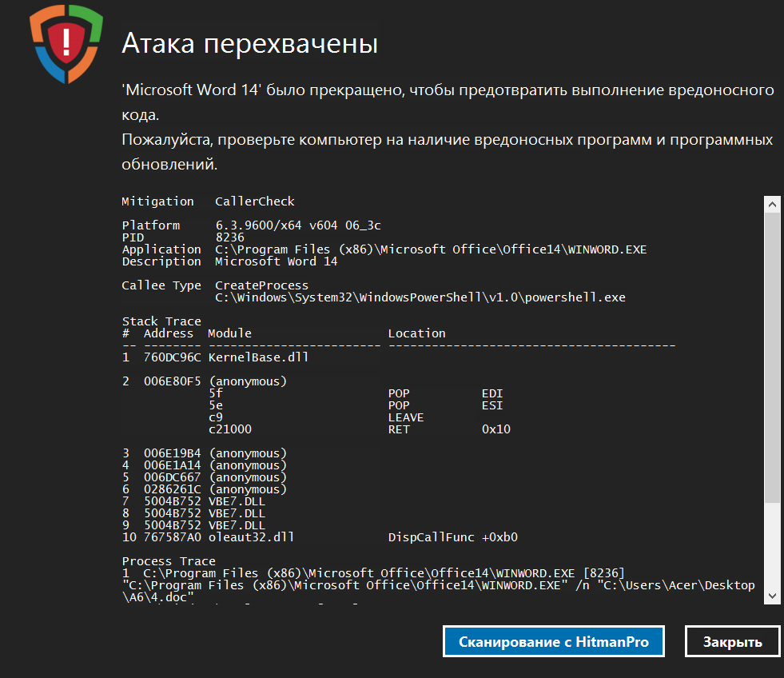The width and height of the screenshot is (784, 678).
Task: Click the HitmanPro.Alert shield warning icon
Action: [66, 44]
